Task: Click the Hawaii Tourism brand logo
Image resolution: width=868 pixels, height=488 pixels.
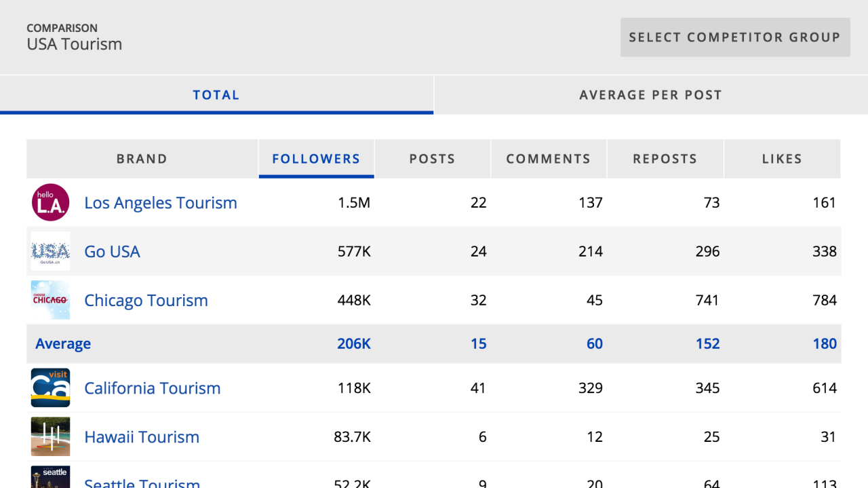Action: (50, 437)
